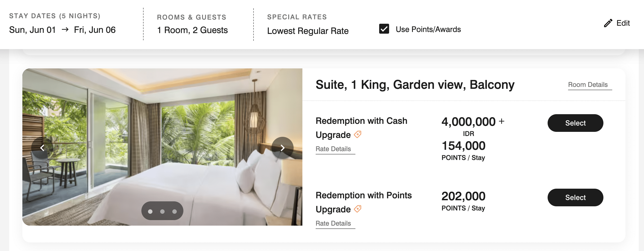Jump to third photo carousel dot
This screenshot has height=251, width=644.
click(x=175, y=211)
